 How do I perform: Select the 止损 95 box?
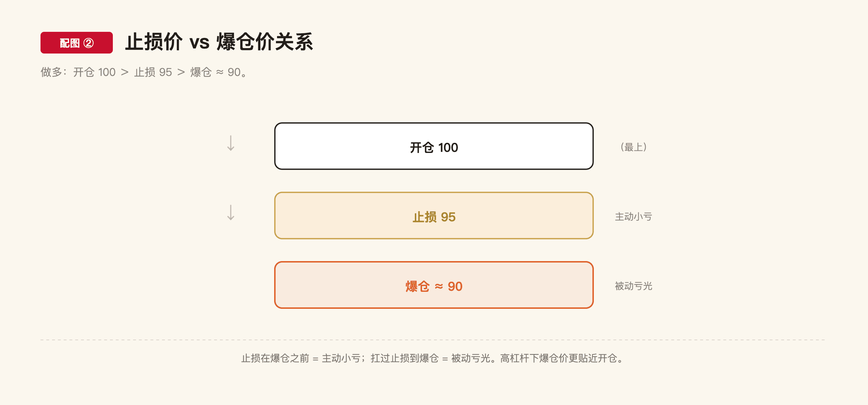[434, 216]
